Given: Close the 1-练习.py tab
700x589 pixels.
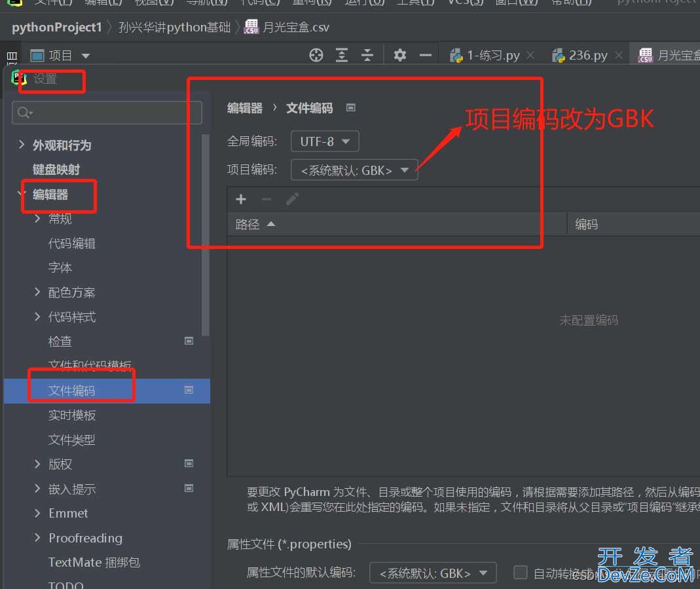Looking at the screenshot, I should point(530,55).
